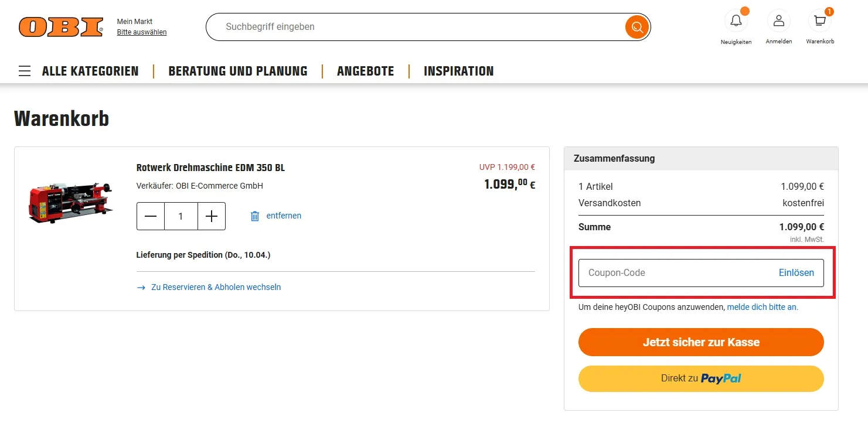Screen dimensions: 868x430
Task: Open the Warenkorb cart icon
Action: coord(819,22)
